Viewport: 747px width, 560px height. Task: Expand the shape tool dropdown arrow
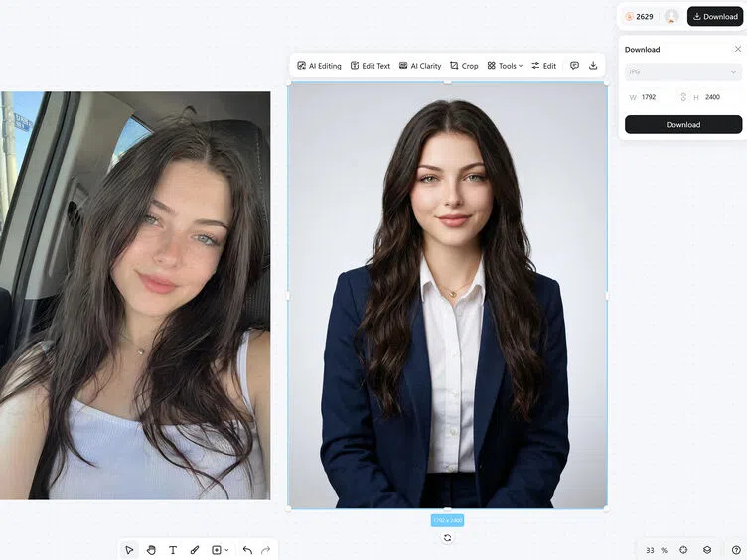[x=226, y=550]
